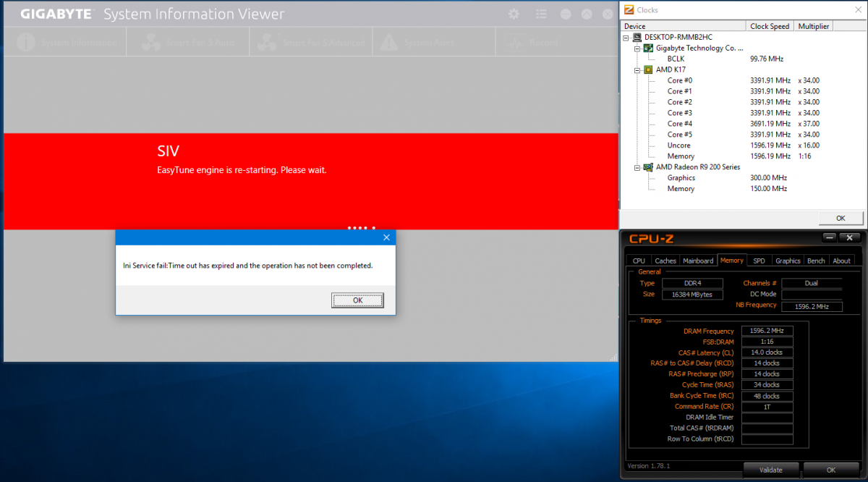Click the Ini Service fail error message text
Screen dimensions: 868x482
click(x=248, y=266)
